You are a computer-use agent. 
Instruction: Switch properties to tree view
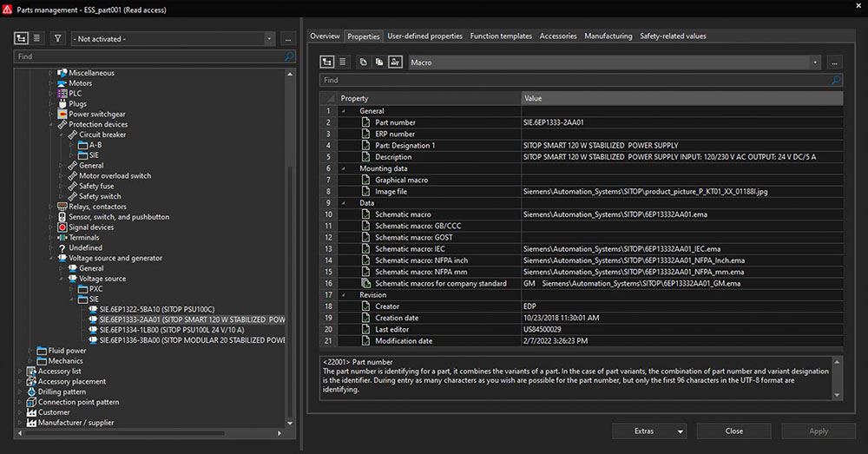click(x=327, y=62)
